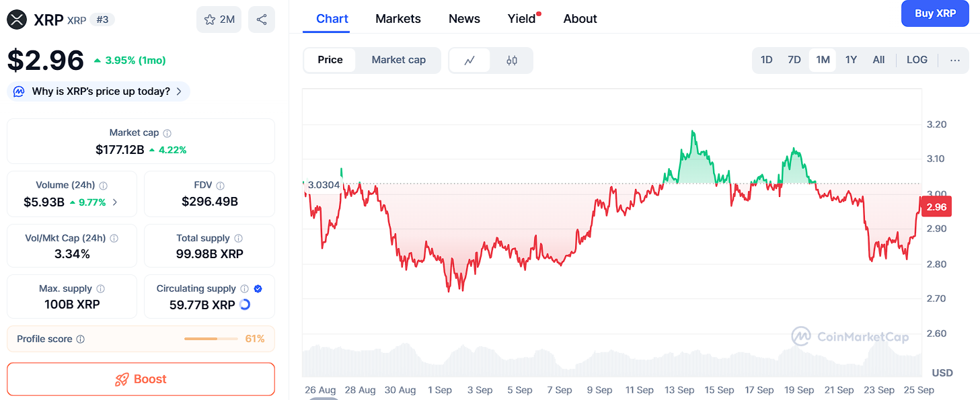The height and width of the screenshot is (400, 980).
Task: Expand Why is XRP's price up today
Action: click(x=99, y=91)
